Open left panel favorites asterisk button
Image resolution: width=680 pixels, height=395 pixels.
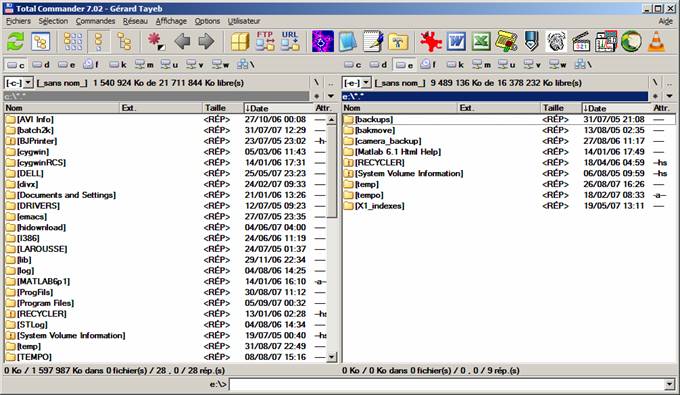tap(317, 96)
